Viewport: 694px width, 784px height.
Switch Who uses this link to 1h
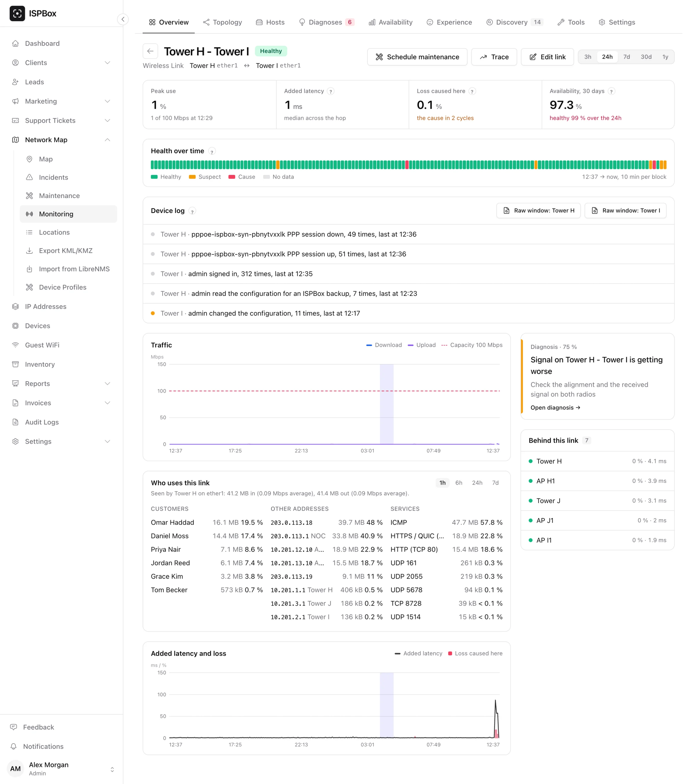442,483
